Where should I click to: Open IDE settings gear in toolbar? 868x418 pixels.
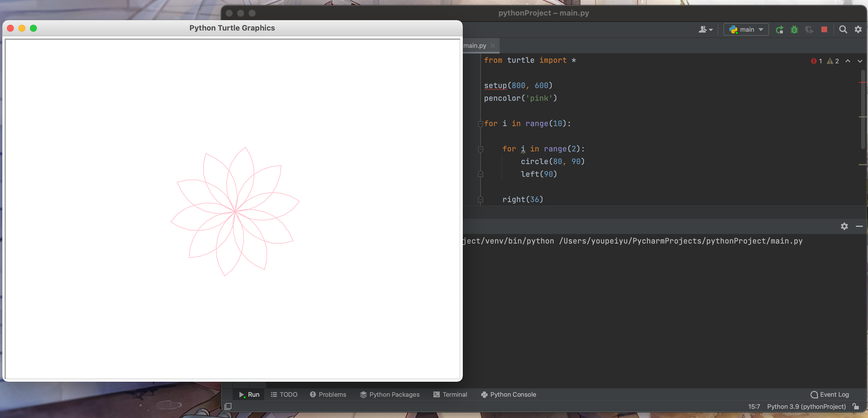[x=858, y=30]
